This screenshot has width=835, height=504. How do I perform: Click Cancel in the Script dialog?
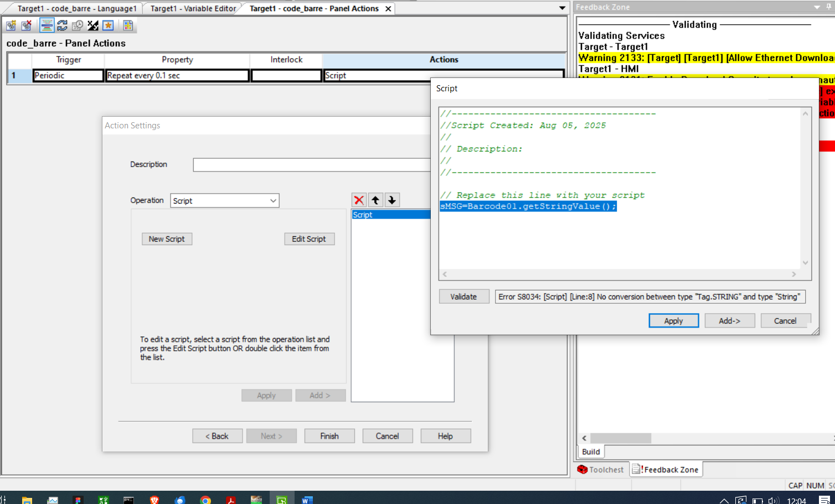[785, 321]
